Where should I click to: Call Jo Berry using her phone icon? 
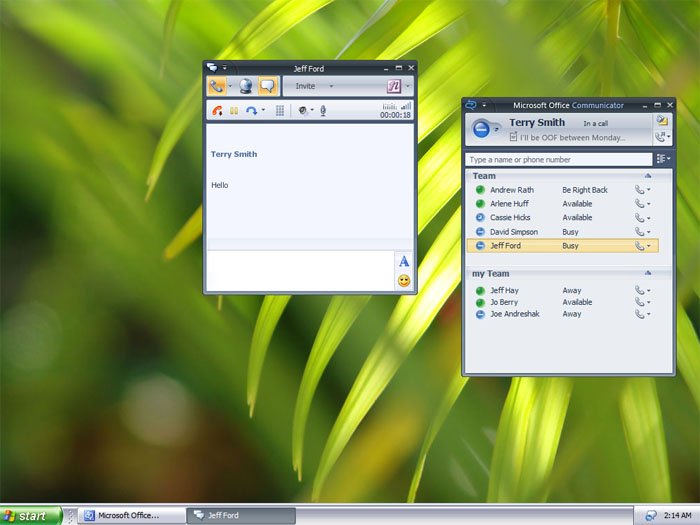pyautogui.click(x=640, y=302)
